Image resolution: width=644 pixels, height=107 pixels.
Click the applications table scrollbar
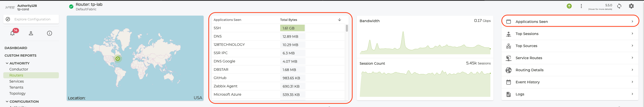tap(347, 28)
